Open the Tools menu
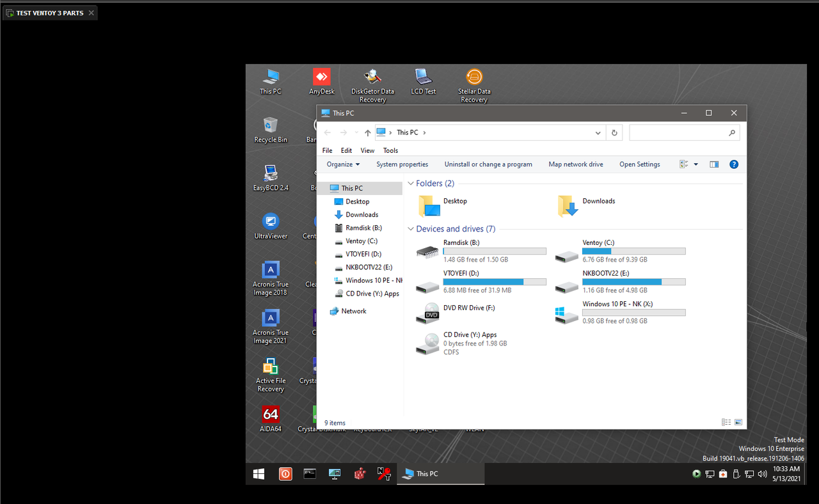This screenshot has height=504, width=819. (390, 150)
